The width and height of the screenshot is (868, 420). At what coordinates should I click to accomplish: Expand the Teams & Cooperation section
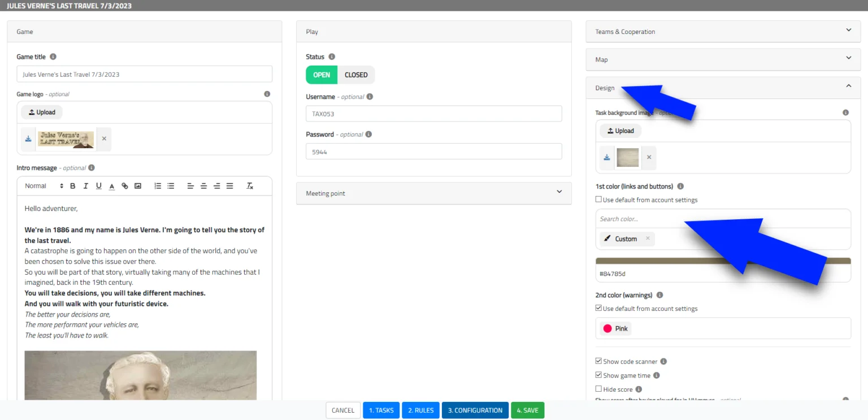coord(723,32)
